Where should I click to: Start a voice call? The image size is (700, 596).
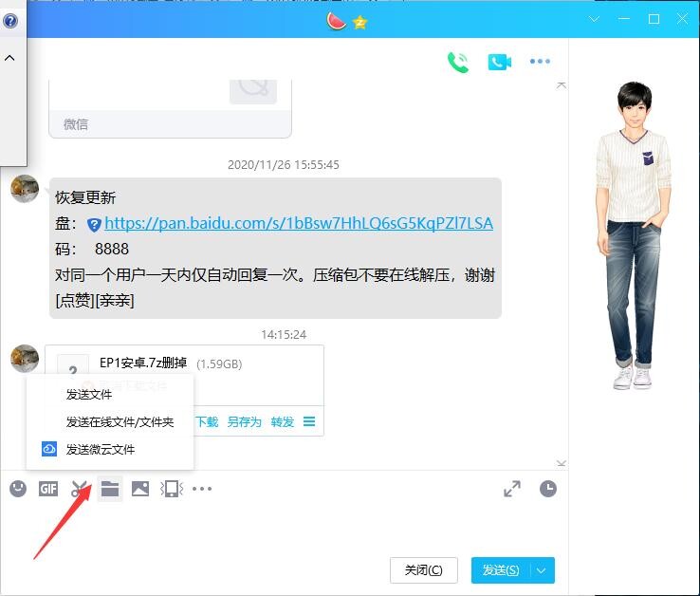click(458, 63)
